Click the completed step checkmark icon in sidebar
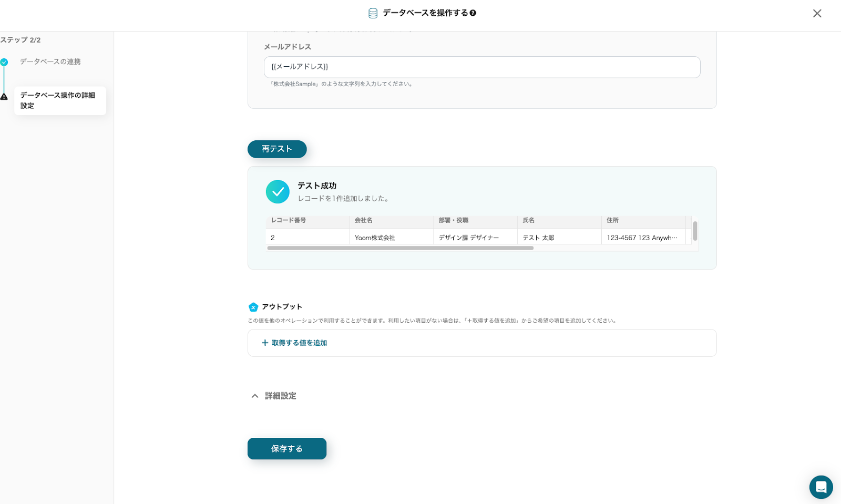The image size is (841, 504). [4, 62]
